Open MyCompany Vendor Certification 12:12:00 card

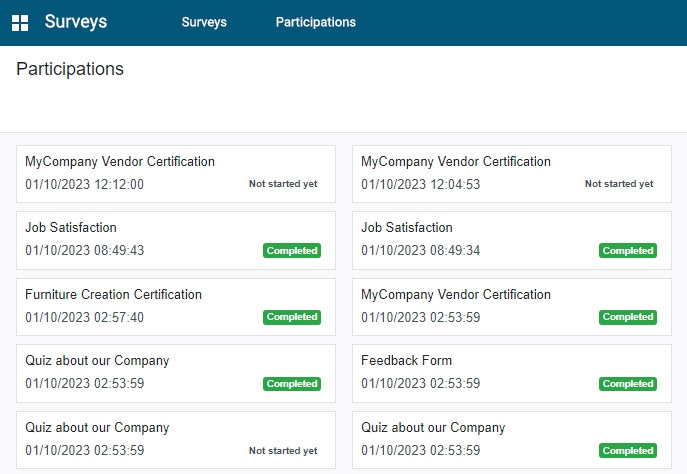pyautogui.click(x=176, y=174)
